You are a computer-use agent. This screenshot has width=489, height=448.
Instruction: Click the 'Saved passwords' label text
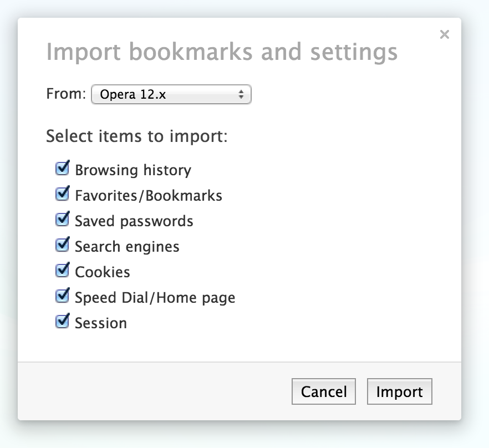coord(134,221)
